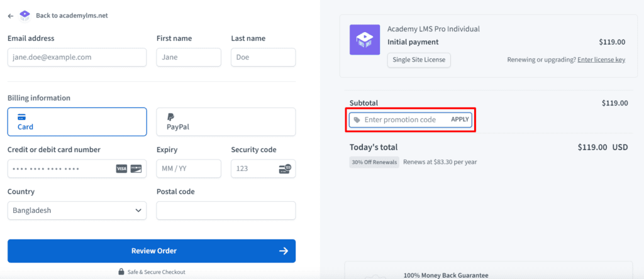Click the security code CVV icon
The width and height of the screenshot is (644, 279).
[x=285, y=169]
